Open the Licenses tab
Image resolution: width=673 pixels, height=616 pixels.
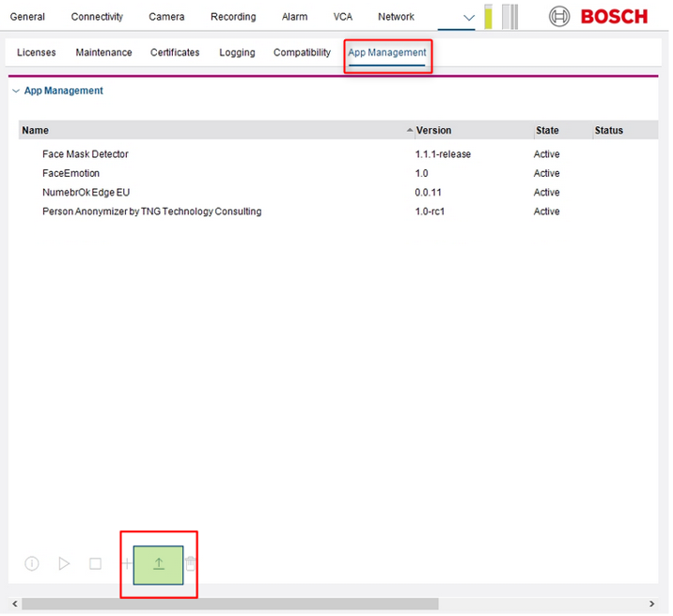(37, 53)
